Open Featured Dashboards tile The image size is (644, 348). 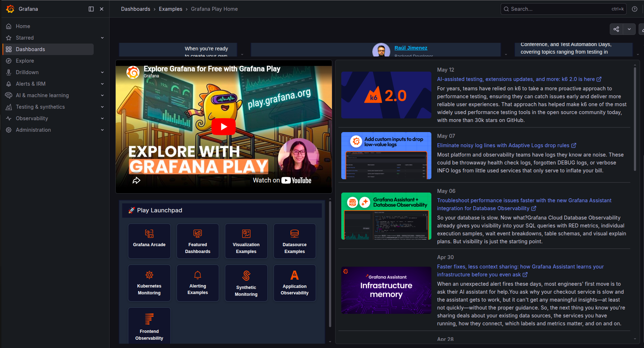[198, 241]
